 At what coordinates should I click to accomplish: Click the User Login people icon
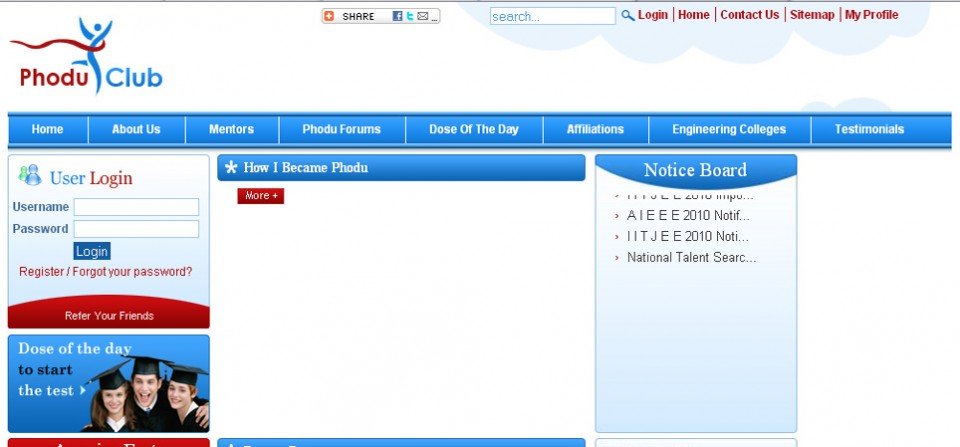pos(30,176)
